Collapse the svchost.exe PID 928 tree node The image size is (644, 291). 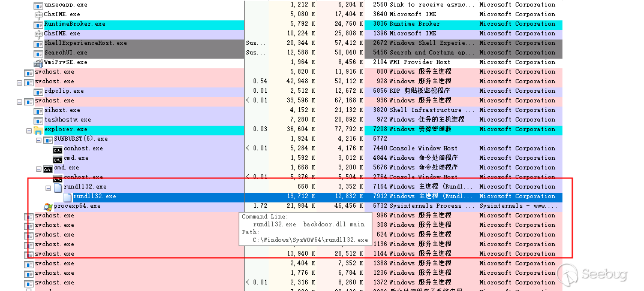pos(19,83)
